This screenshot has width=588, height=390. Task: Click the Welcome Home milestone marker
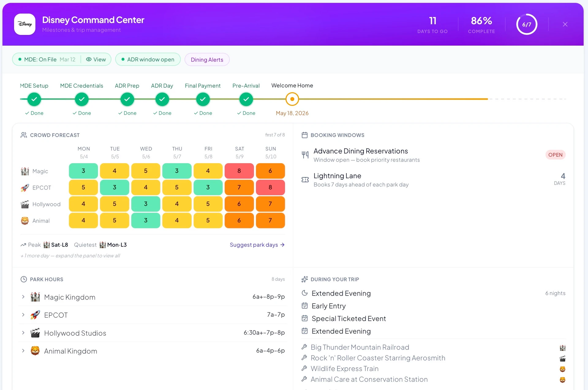(292, 99)
